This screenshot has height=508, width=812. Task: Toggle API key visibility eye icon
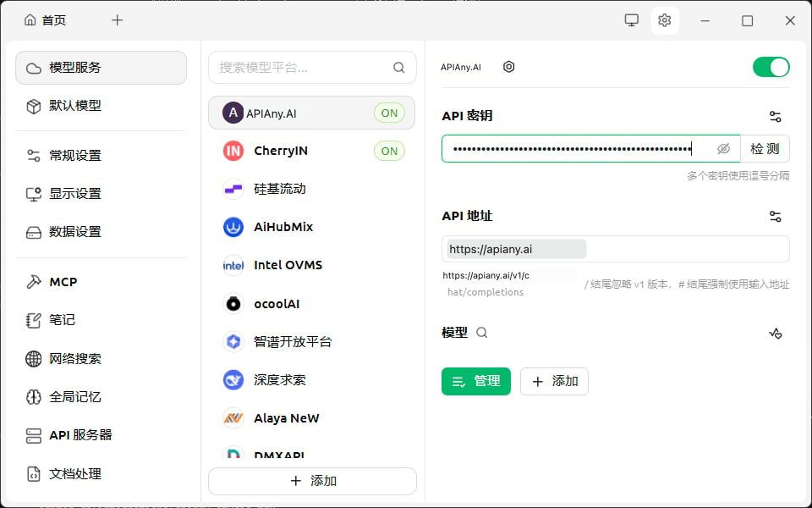pyautogui.click(x=723, y=149)
